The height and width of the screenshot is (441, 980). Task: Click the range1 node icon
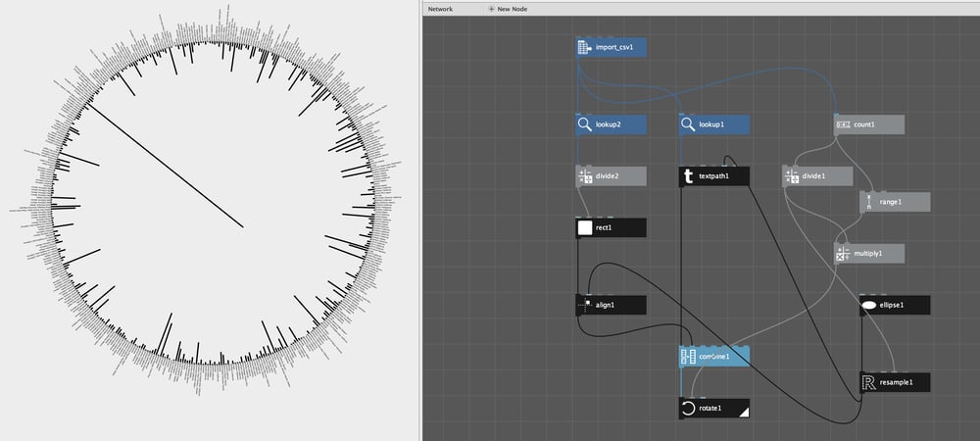pos(868,203)
